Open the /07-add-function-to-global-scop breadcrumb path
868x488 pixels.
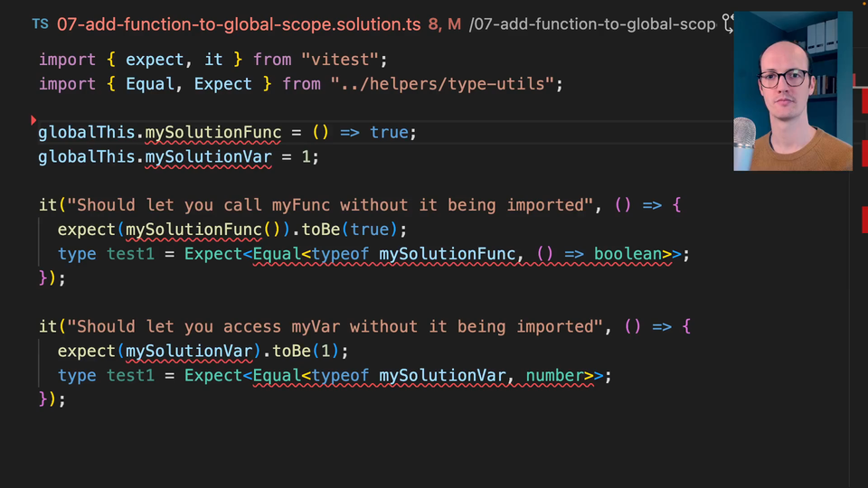591,24
